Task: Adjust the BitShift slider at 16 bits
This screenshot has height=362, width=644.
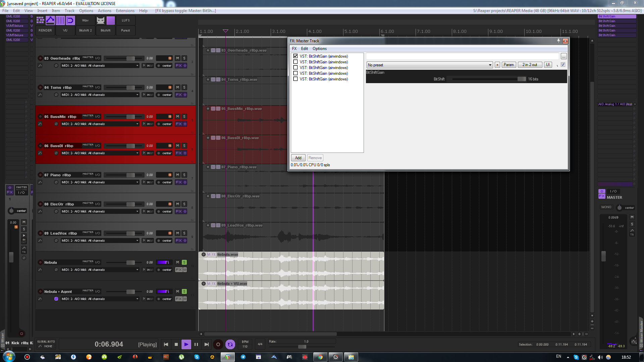Action: [x=522, y=79]
